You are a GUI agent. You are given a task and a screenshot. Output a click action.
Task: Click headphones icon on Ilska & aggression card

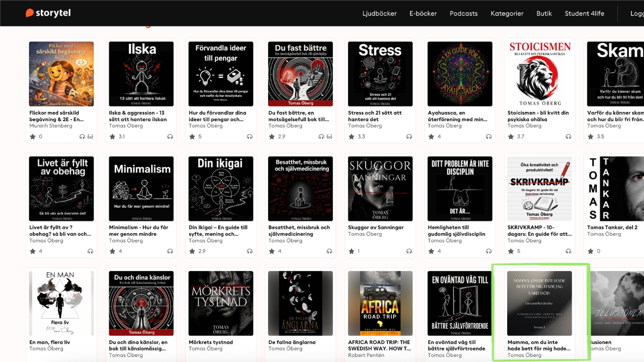point(170,137)
